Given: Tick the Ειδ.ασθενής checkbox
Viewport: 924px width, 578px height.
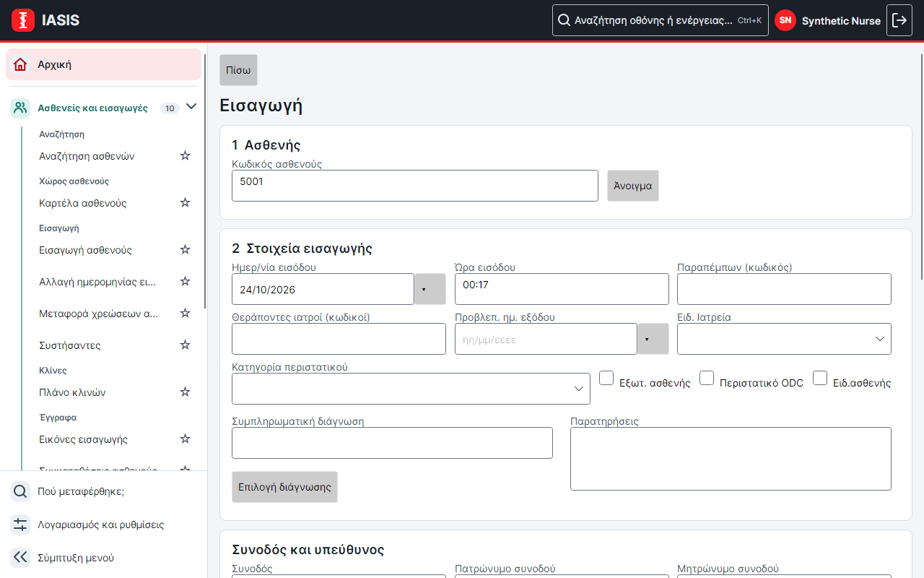Looking at the screenshot, I should 820,378.
